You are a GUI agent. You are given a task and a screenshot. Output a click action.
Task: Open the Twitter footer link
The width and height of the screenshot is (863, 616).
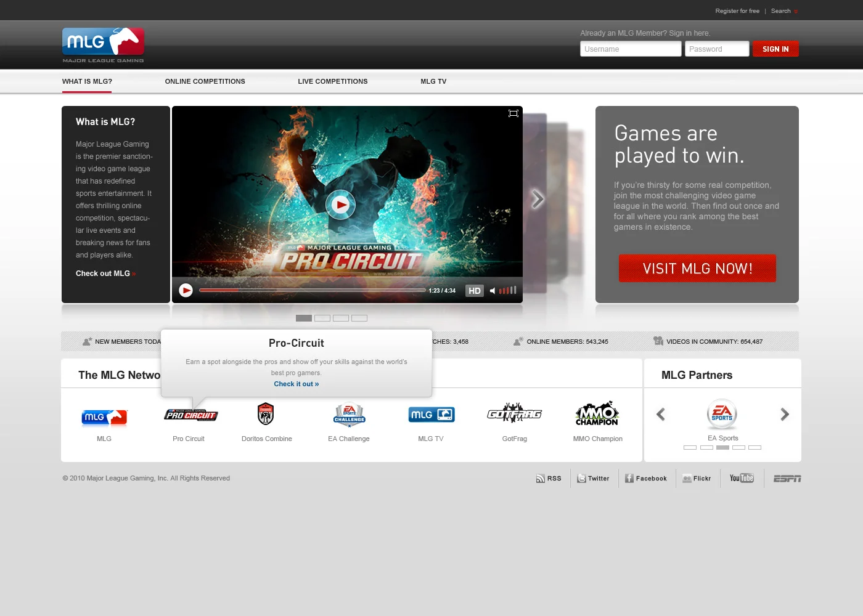tap(593, 479)
